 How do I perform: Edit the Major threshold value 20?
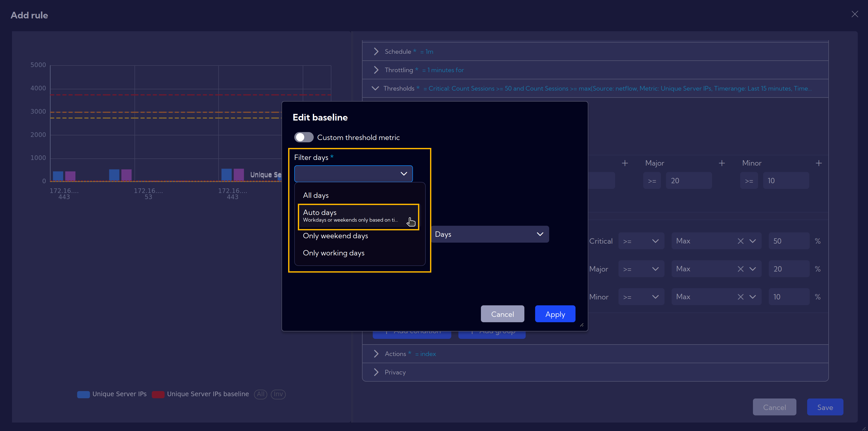tap(689, 181)
